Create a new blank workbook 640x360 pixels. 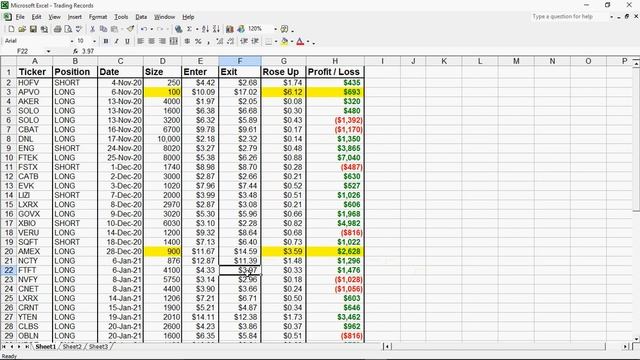[x=11, y=29]
